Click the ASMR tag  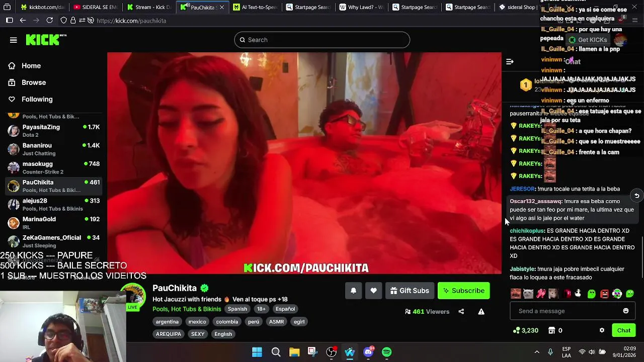(276, 322)
